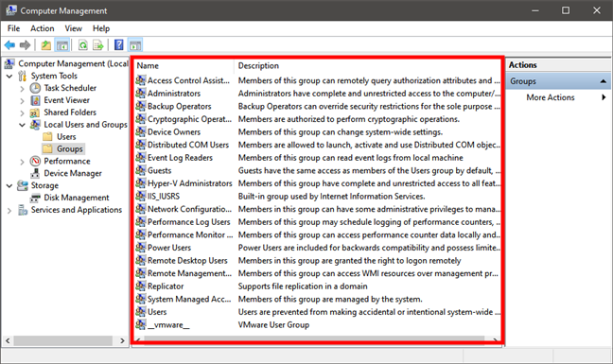Screen dimensions: 613x364
Task: Click the Local Users and Groups icon
Action: [35, 125]
